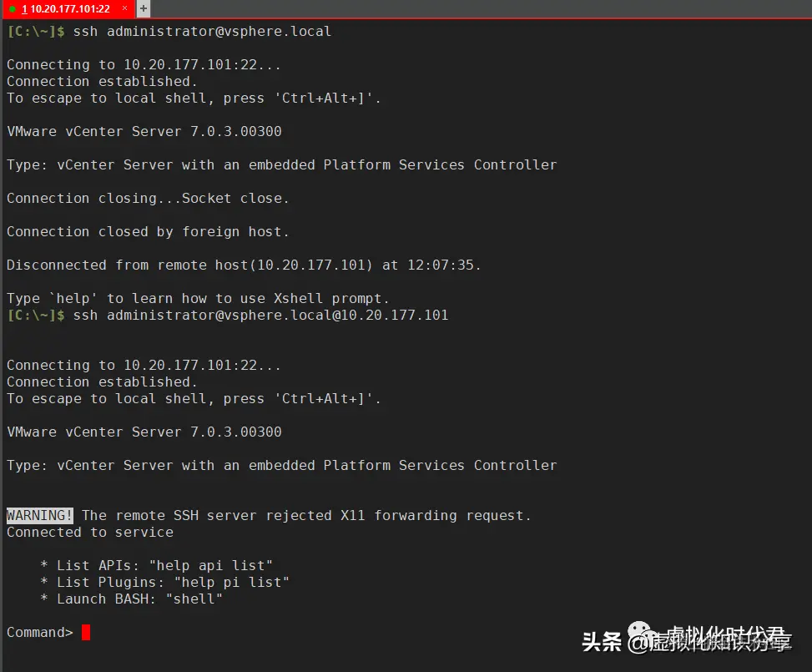Click the "help pi list" plugins hint text
The image size is (812, 672).
click(231, 582)
